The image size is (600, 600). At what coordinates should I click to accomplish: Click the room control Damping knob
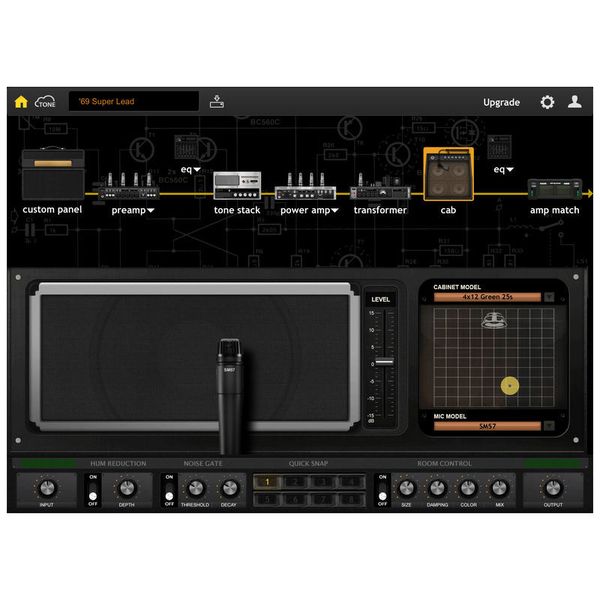(437, 488)
